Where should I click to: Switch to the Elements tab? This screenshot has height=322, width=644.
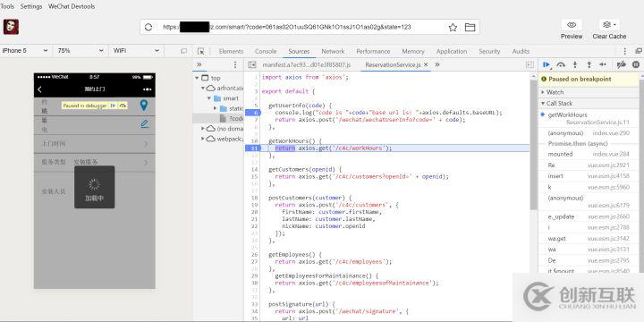coord(231,51)
